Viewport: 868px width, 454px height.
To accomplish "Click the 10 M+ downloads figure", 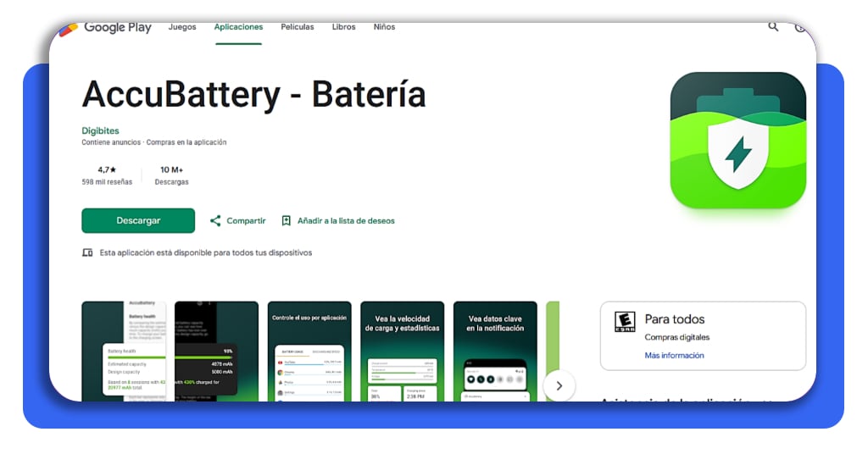I will point(171,169).
